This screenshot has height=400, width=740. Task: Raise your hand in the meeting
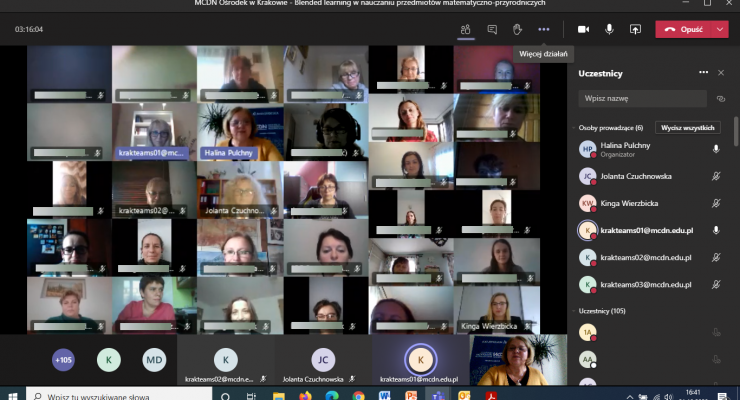tap(518, 29)
